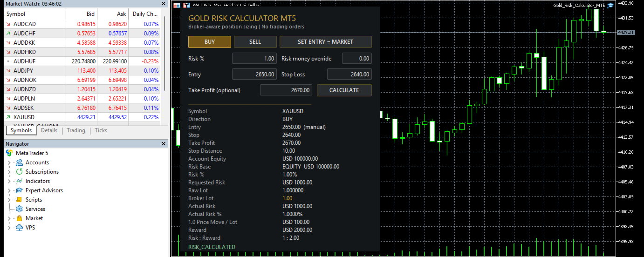This screenshot has height=257, width=644.
Task: Click the VPS cloud icon in Navigator
Action: pyautogui.click(x=19, y=228)
